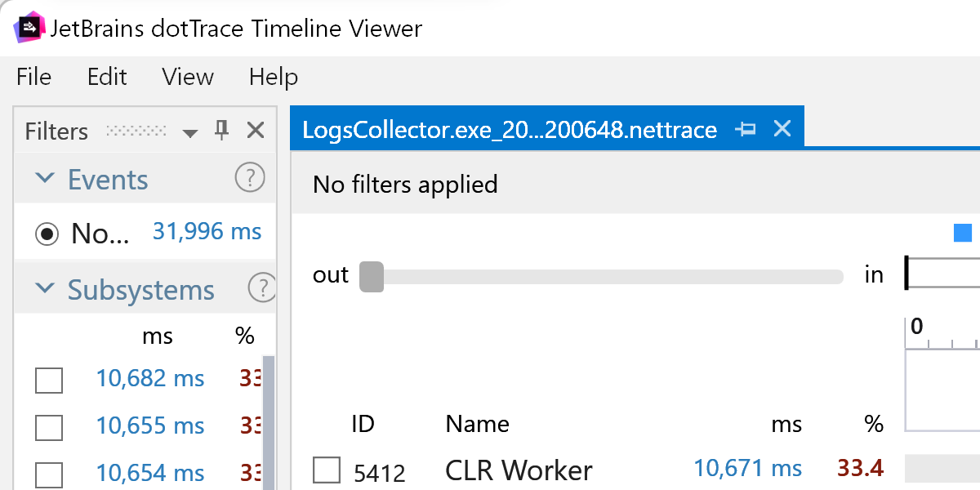Image resolution: width=980 pixels, height=490 pixels.
Task: Select the radio button beside 31,996 ms
Action: coord(48,234)
